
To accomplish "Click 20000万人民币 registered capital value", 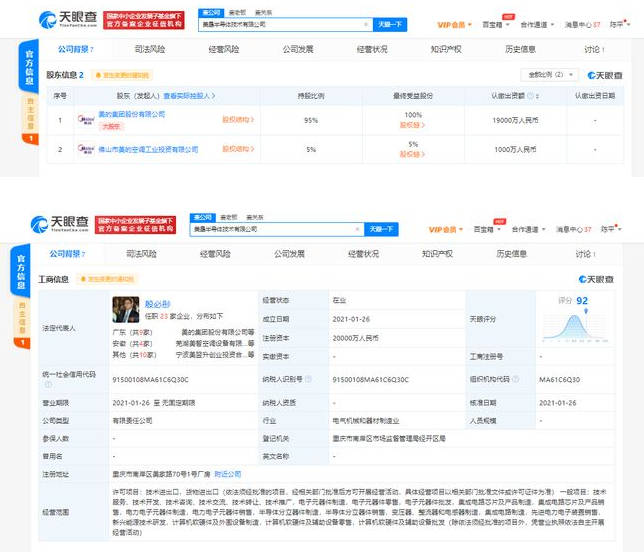I will pos(356,338).
